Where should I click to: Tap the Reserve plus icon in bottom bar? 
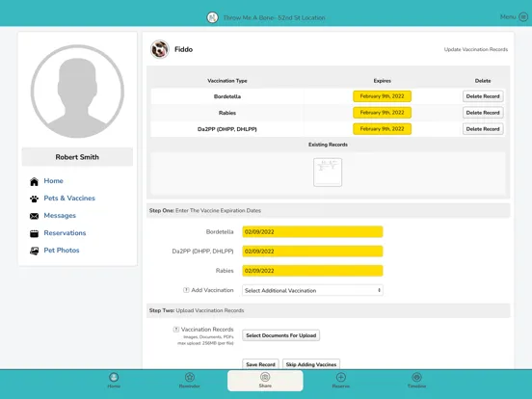click(341, 377)
